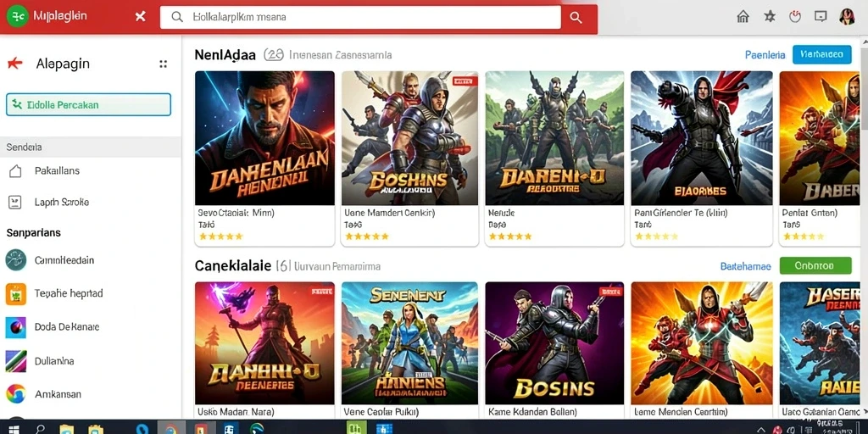The width and height of the screenshot is (868, 434).
Task: Open the message box icon in top bar
Action: click(821, 17)
